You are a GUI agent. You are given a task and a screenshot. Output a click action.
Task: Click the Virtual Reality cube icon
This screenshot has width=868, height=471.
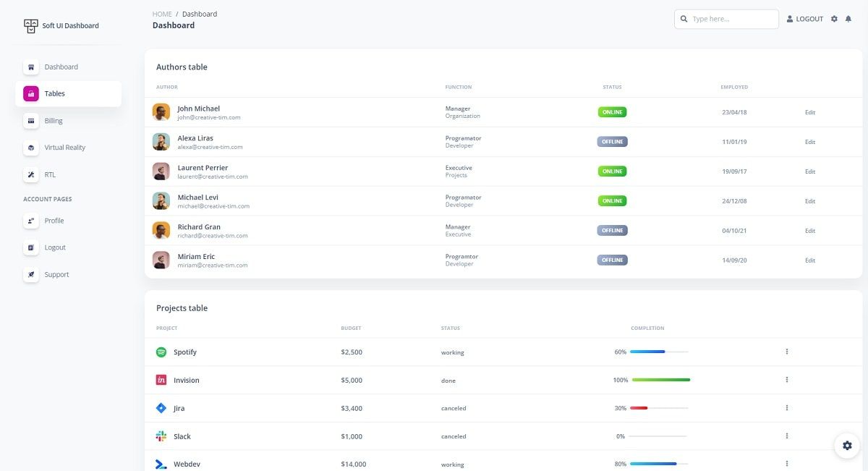[x=30, y=148]
